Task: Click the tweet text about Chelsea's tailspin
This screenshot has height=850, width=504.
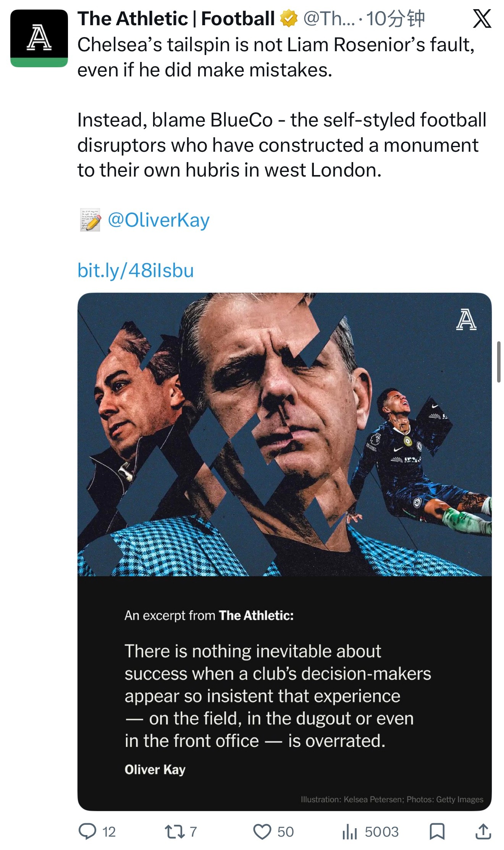Action: point(275,57)
